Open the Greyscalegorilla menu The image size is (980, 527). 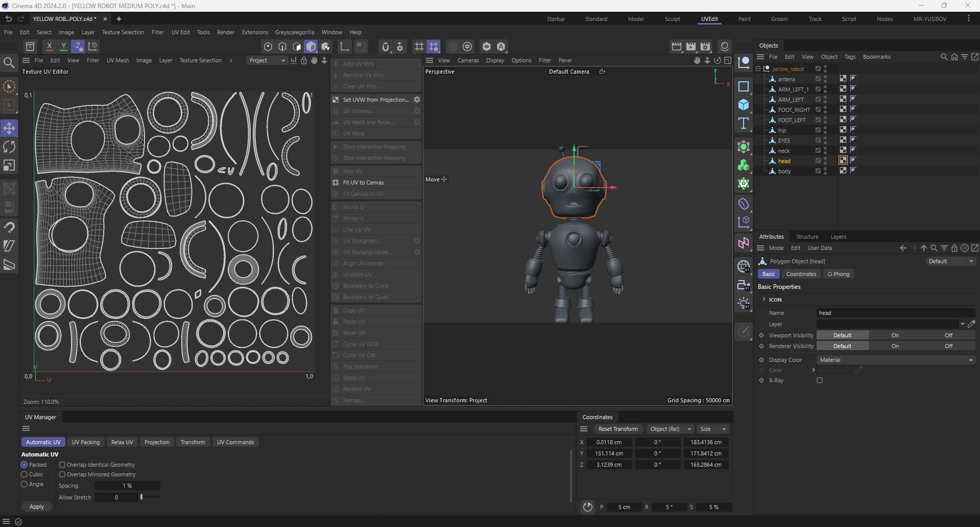(x=295, y=32)
